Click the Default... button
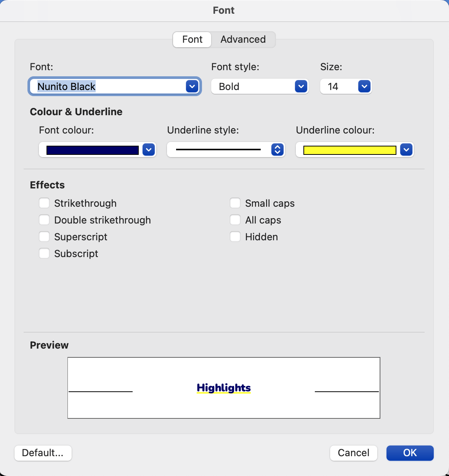Screen dimensions: 449x476 tap(43, 453)
